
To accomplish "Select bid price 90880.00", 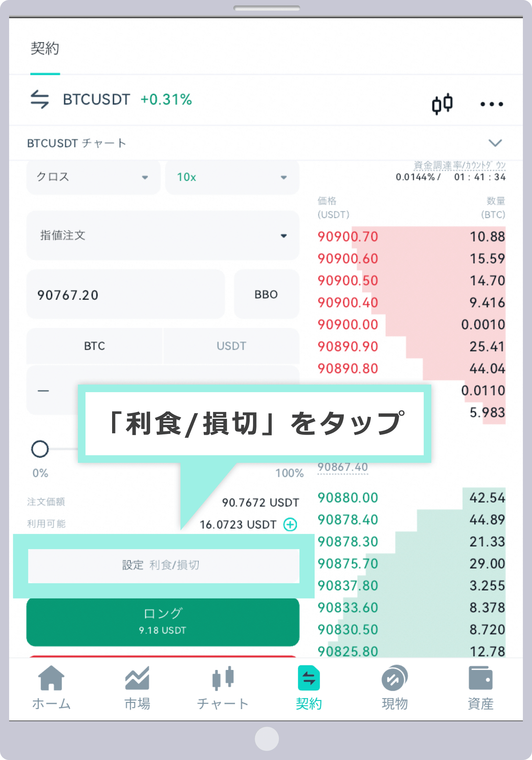I will (x=348, y=498).
